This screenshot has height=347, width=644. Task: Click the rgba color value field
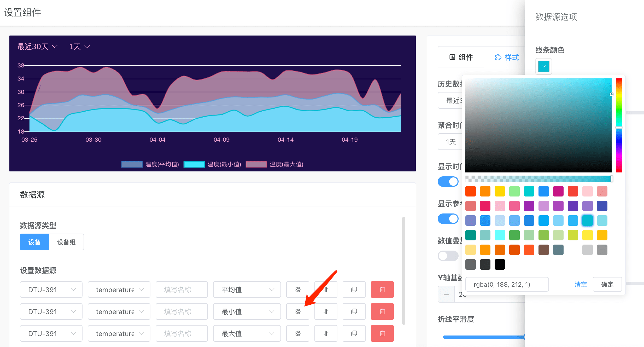point(507,284)
